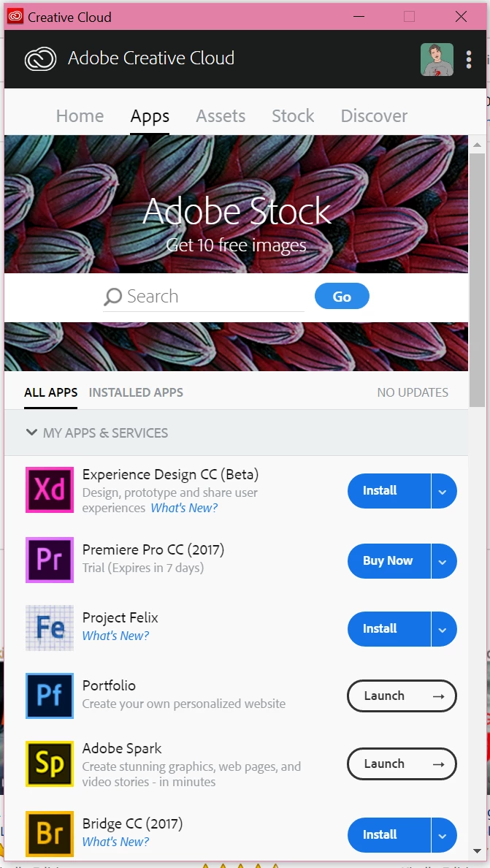Expand the Experience Design Install dropdown arrow
The width and height of the screenshot is (490, 868).
pyautogui.click(x=443, y=491)
